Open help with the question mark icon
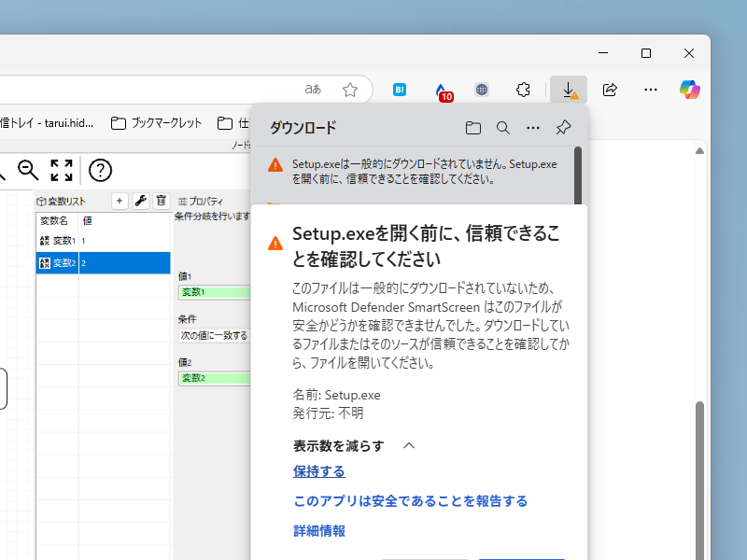The width and height of the screenshot is (747, 560). click(100, 171)
